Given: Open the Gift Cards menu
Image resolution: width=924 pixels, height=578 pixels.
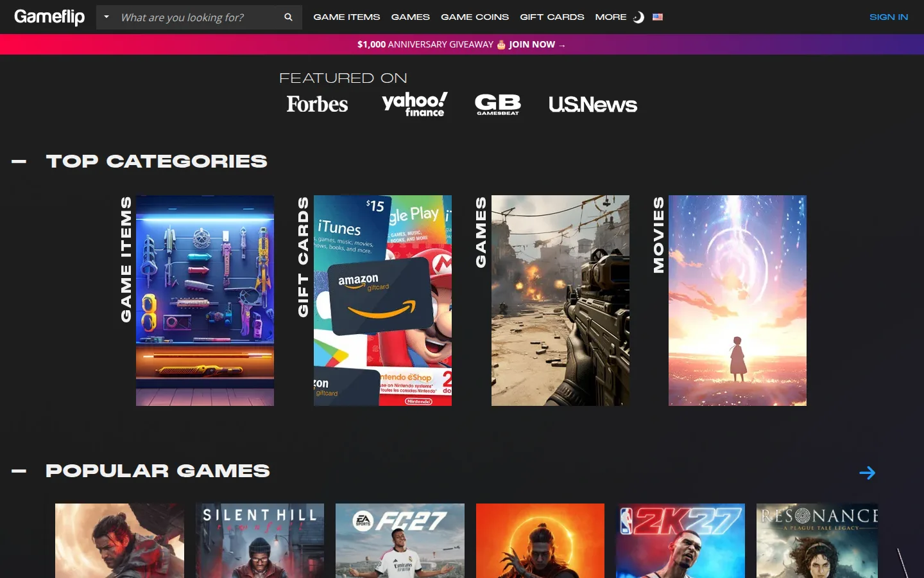Looking at the screenshot, I should click(x=552, y=17).
